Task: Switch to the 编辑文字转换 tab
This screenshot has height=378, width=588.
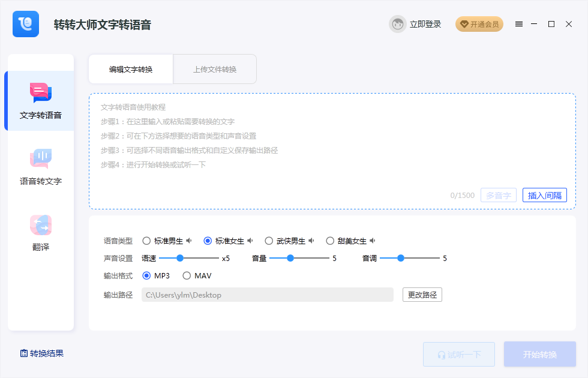Action: point(130,69)
